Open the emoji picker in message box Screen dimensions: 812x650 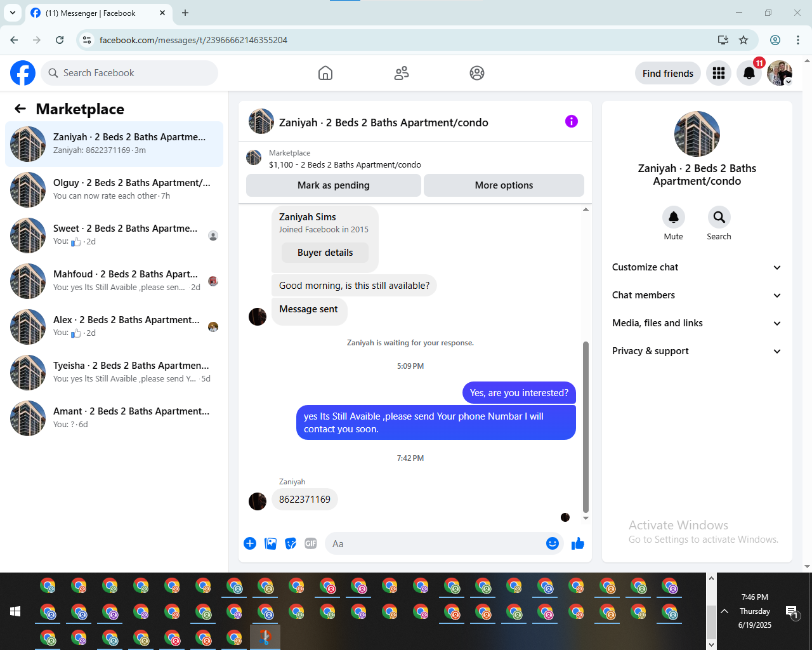click(553, 543)
